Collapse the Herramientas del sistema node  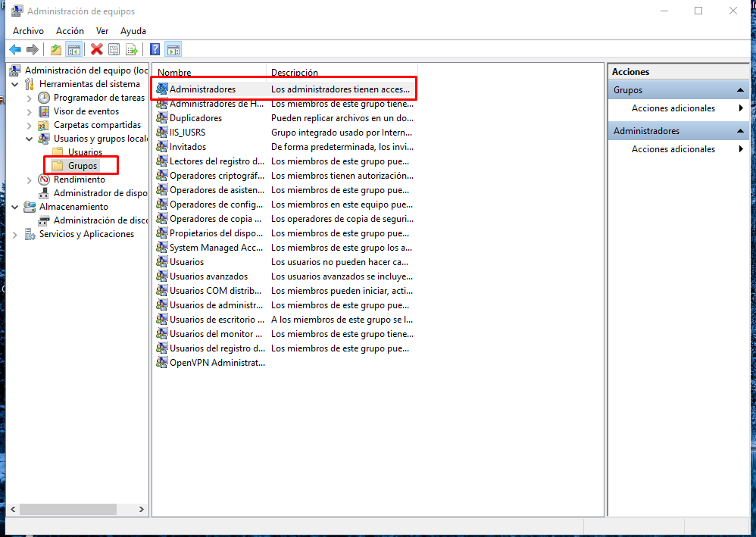click(16, 84)
